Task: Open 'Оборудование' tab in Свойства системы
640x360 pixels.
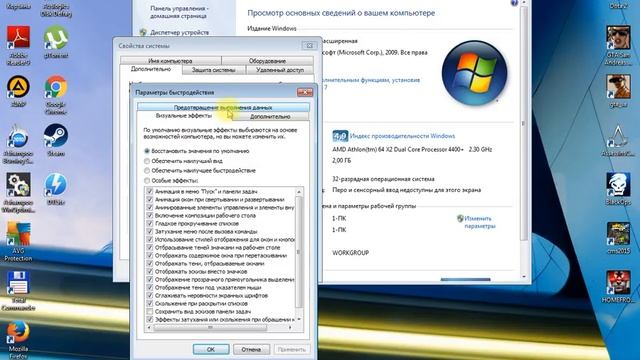Action: pyautogui.click(x=267, y=61)
